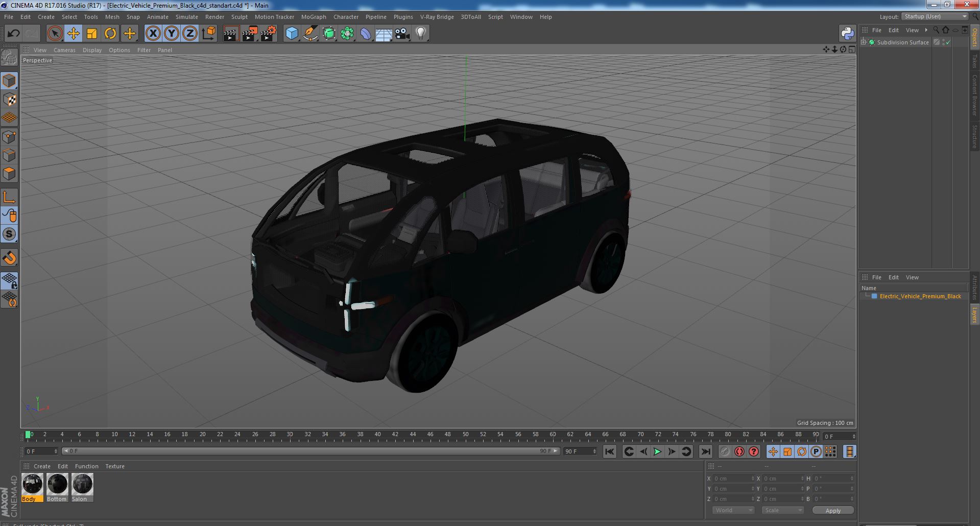Image resolution: width=980 pixels, height=526 pixels.
Task: Open the V-Ray Bridge menu
Action: click(x=437, y=17)
